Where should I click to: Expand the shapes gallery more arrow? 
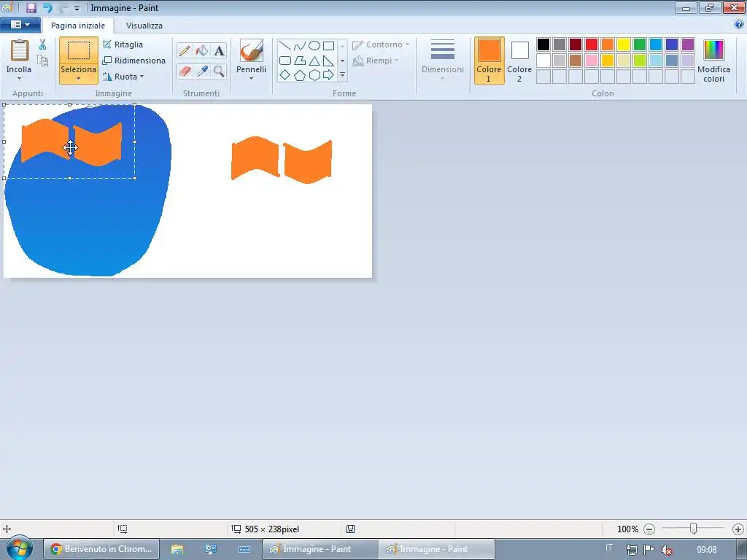click(x=342, y=75)
